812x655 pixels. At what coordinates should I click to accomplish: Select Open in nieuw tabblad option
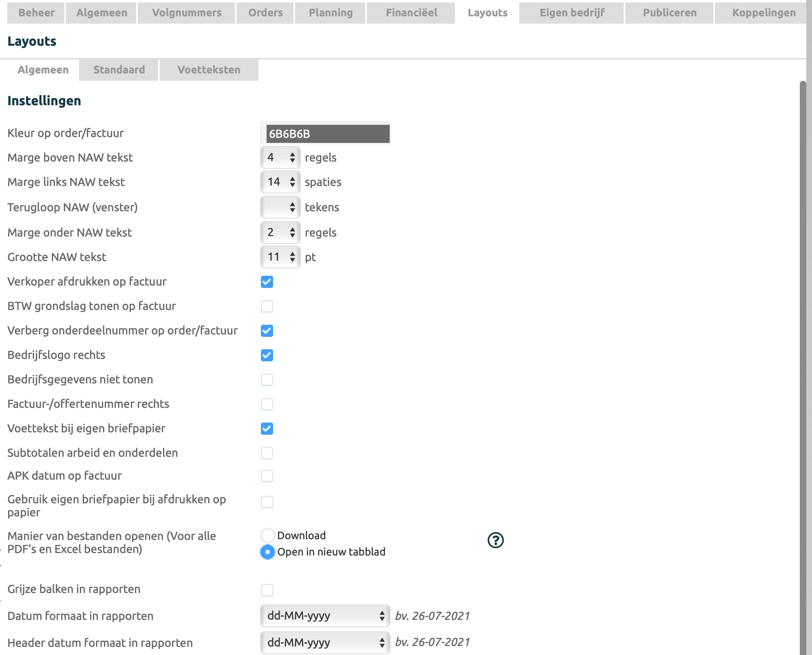tap(267, 552)
